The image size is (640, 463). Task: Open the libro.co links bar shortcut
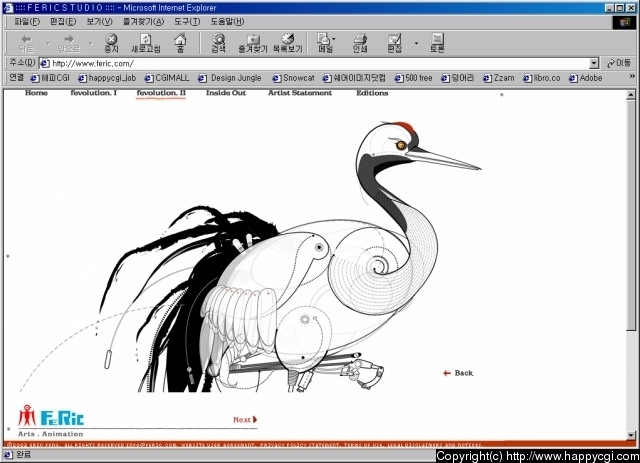[542, 78]
